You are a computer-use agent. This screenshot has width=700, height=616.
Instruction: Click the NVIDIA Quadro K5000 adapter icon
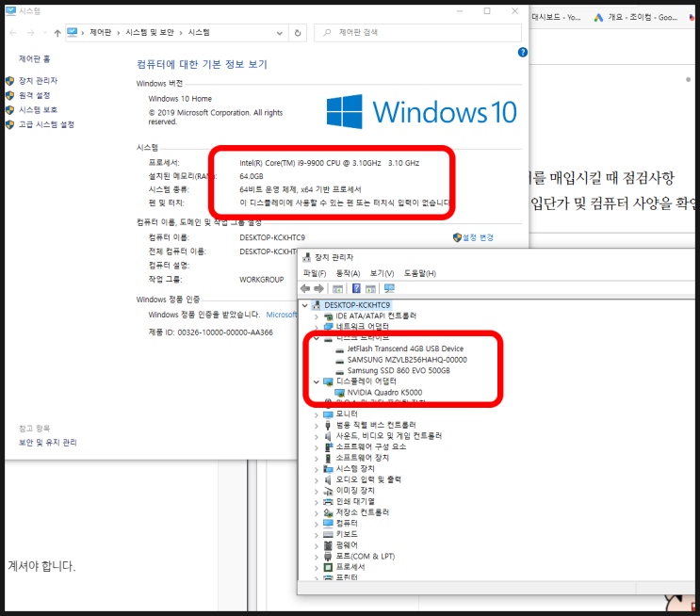(340, 393)
